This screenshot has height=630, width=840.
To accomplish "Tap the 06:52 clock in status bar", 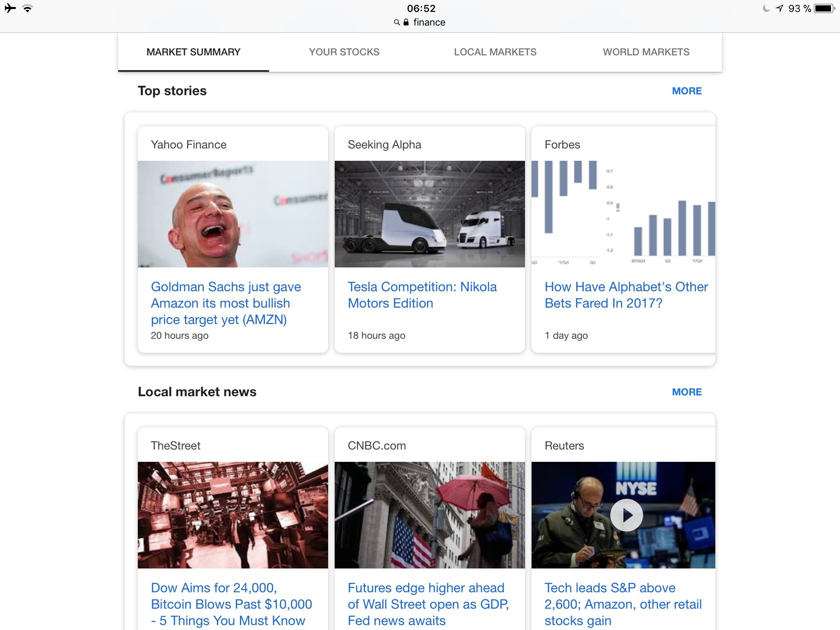I will click(x=421, y=8).
